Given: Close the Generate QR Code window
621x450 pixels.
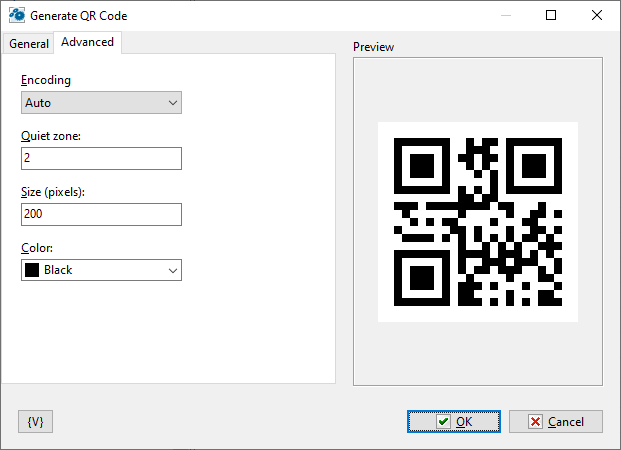Looking at the screenshot, I should click(597, 15).
